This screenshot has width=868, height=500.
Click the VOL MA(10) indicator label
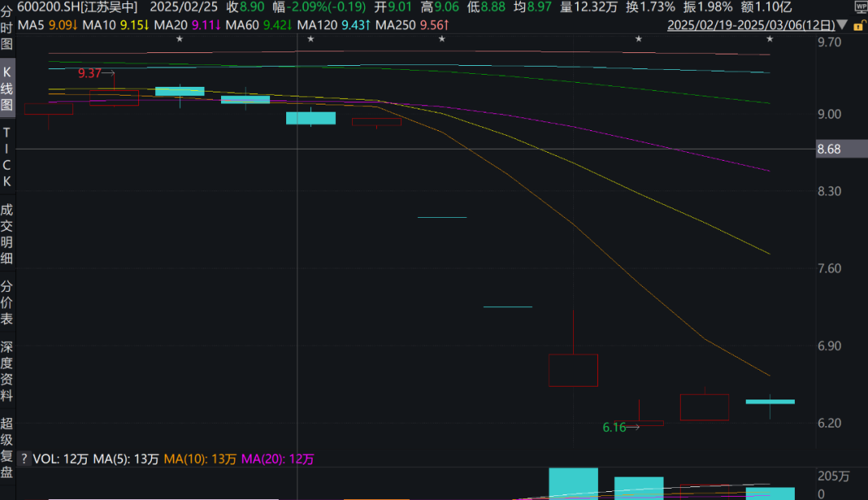point(199,459)
